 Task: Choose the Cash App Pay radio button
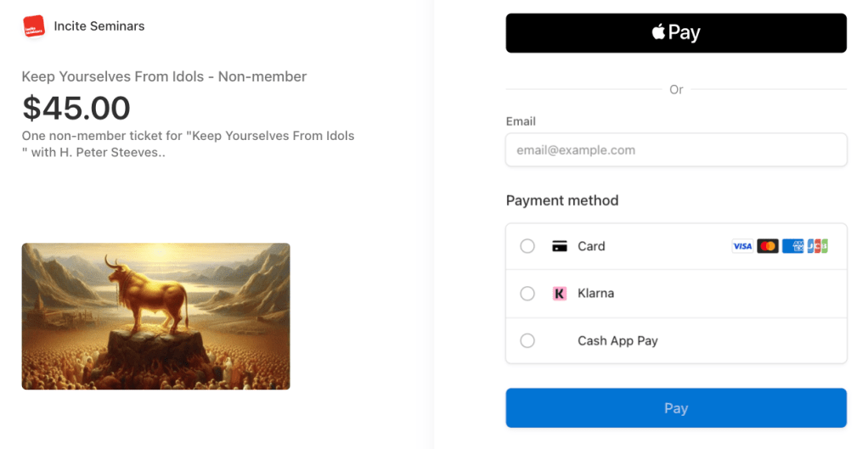(x=527, y=340)
